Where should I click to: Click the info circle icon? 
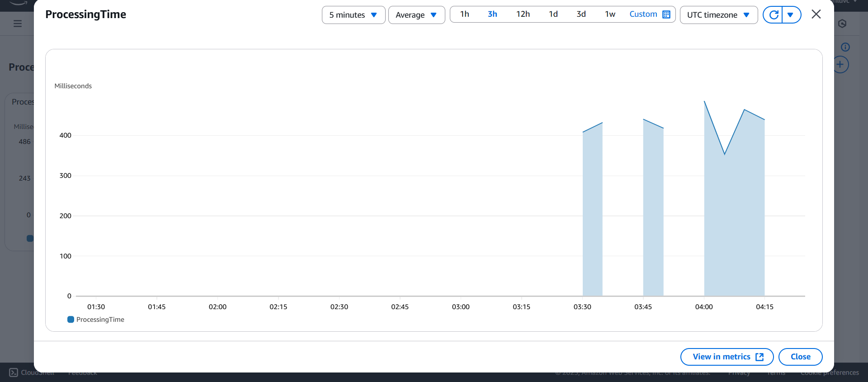[x=845, y=47]
